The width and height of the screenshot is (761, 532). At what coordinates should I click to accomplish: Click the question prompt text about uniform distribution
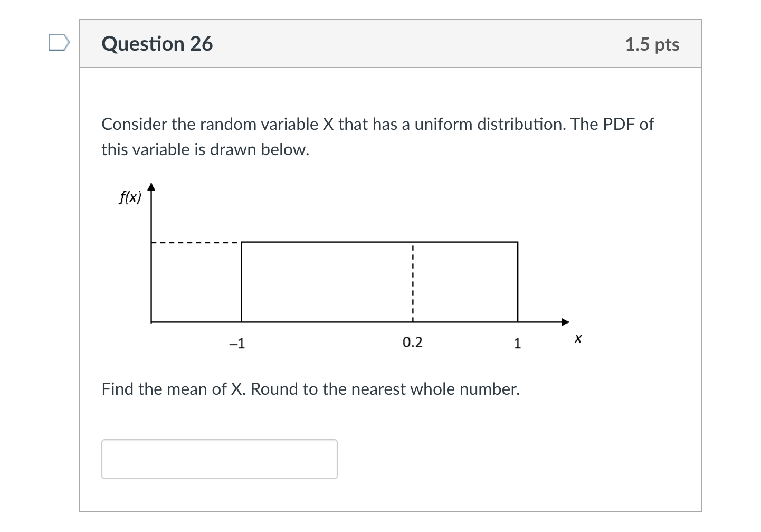(377, 136)
